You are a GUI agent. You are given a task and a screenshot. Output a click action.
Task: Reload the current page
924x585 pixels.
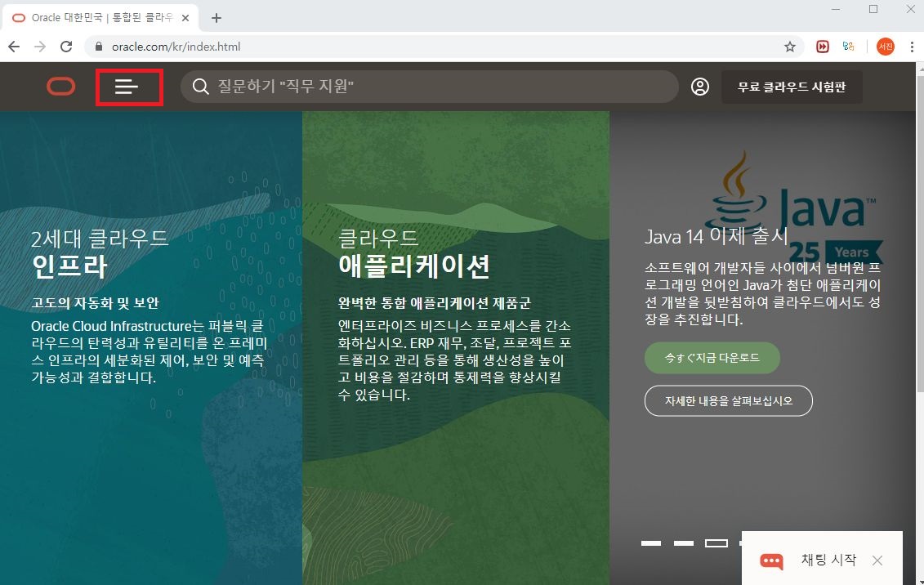[66, 47]
